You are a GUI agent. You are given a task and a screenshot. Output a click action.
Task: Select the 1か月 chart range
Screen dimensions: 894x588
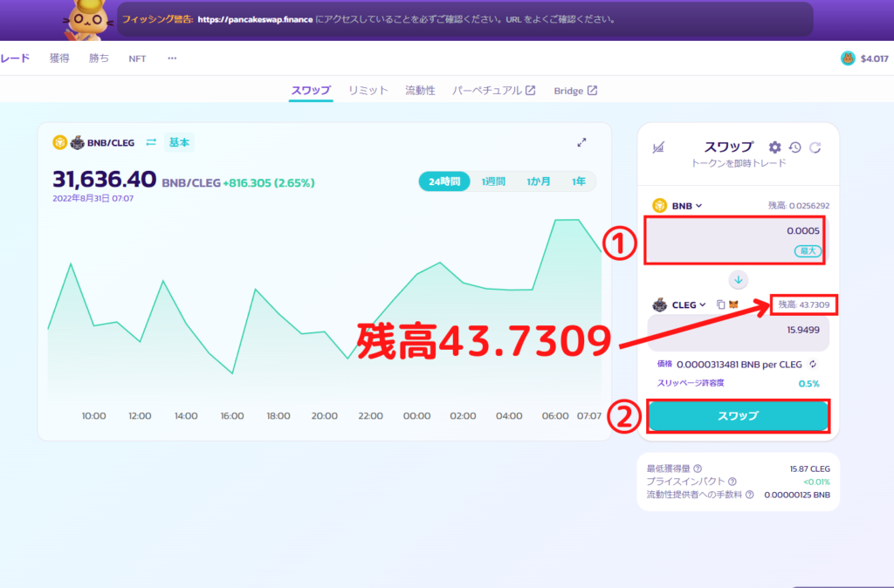539,181
